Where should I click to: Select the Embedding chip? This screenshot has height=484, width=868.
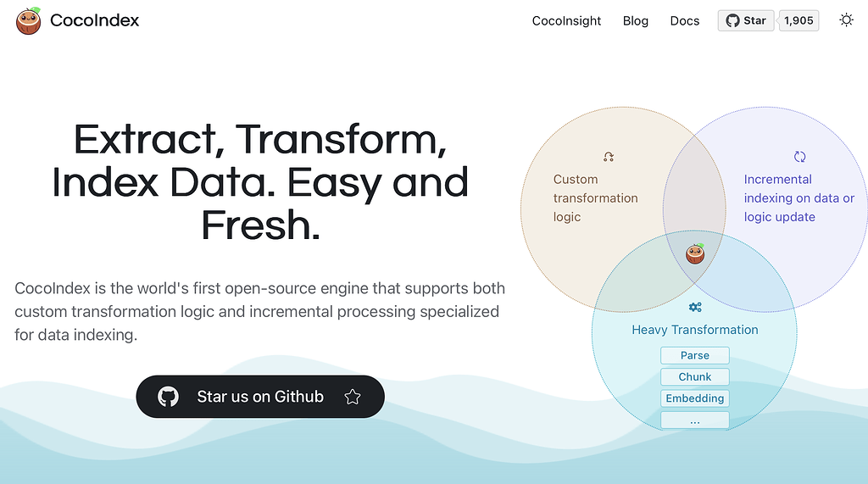point(695,398)
